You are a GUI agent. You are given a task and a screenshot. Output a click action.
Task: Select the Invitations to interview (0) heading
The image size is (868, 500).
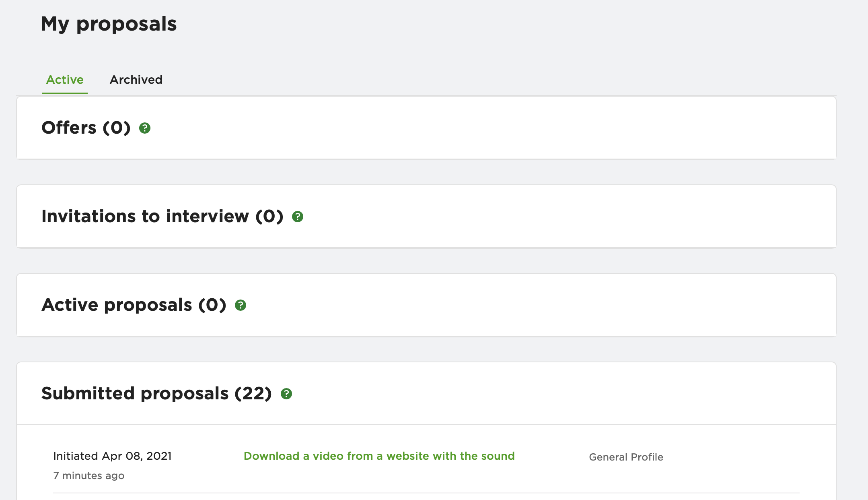tap(162, 216)
